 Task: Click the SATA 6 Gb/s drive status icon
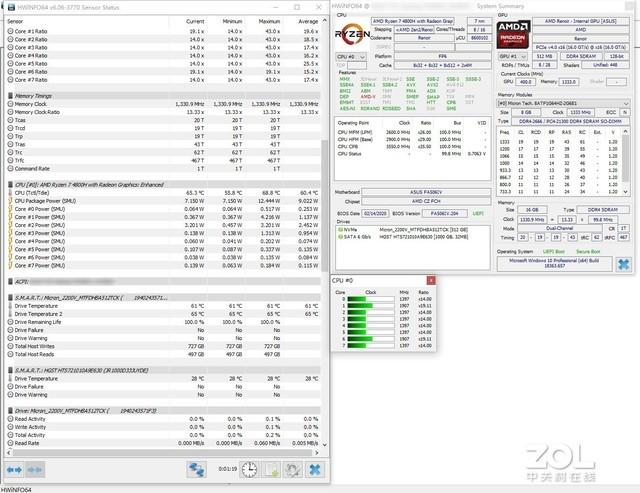click(340, 237)
